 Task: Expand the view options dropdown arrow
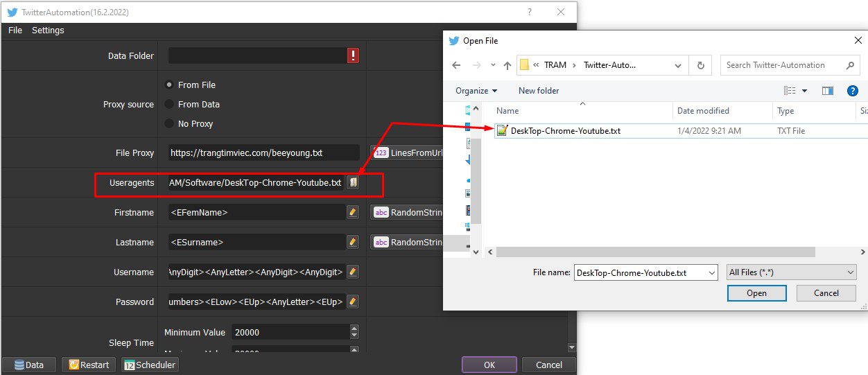pos(805,91)
